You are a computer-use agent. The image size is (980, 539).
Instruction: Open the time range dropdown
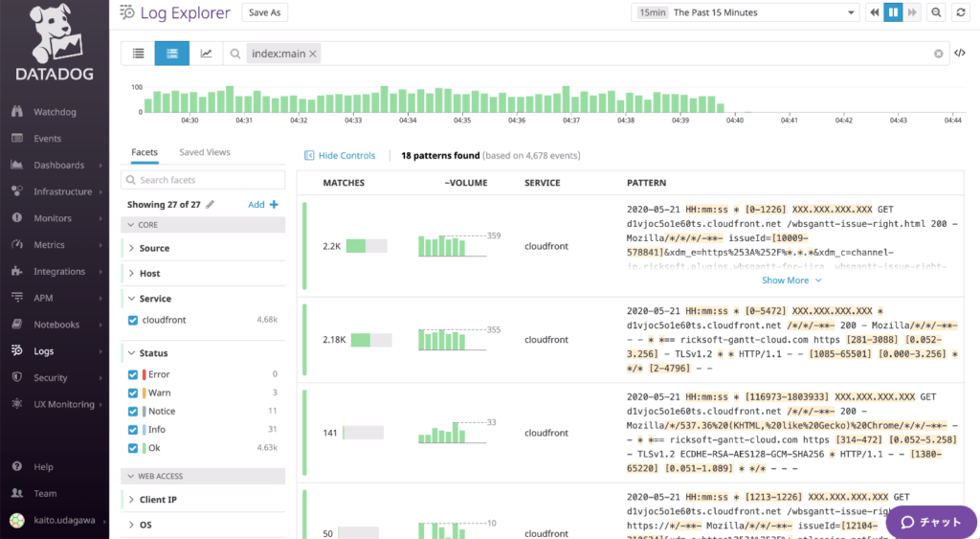point(745,12)
